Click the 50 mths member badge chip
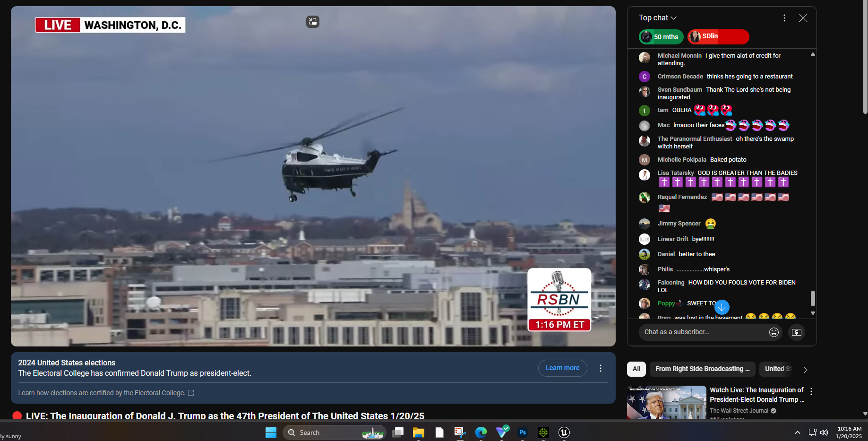The image size is (868, 441). [x=661, y=37]
